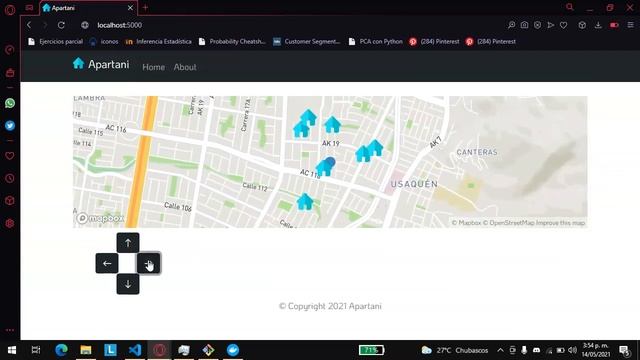Open settings gear in the sidebar
The image size is (640, 360).
(10, 223)
